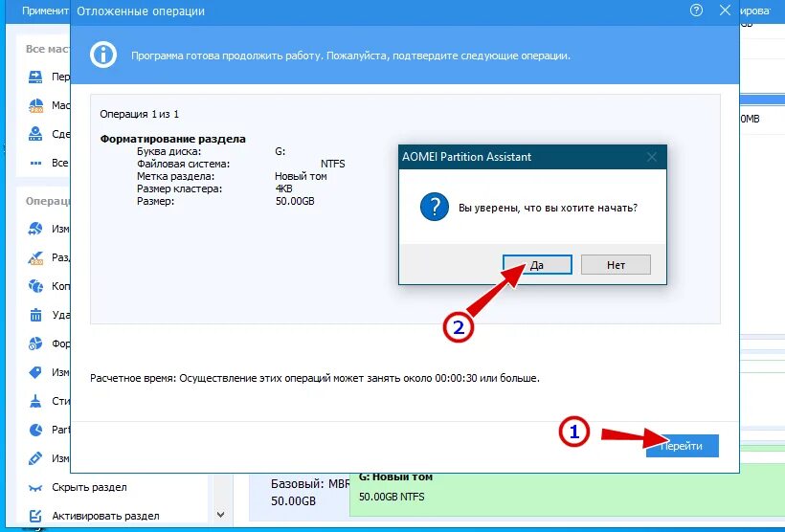The height and width of the screenshot is (532, 785).
Task: Click the Все мас... section header
Action: coord(48,49)
